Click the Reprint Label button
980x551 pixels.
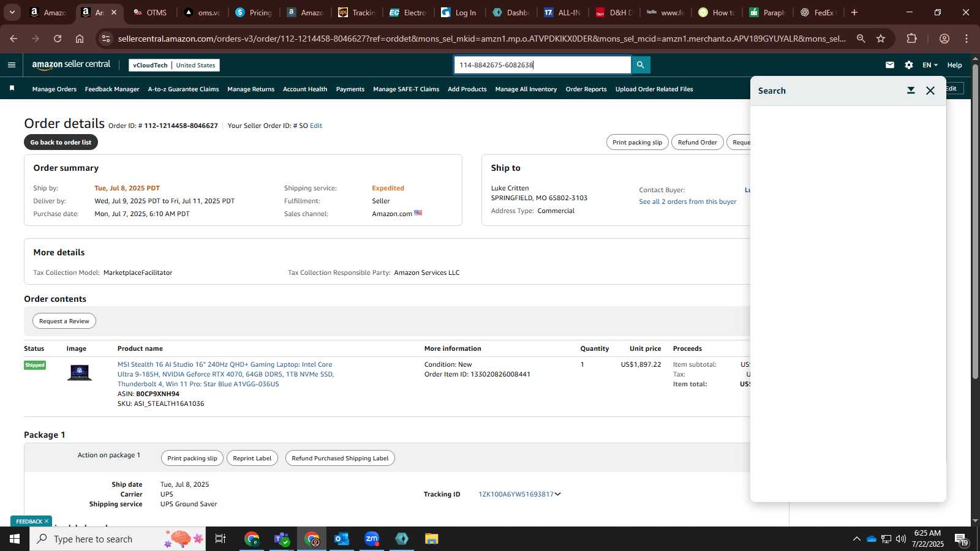(x=252, y=458)
